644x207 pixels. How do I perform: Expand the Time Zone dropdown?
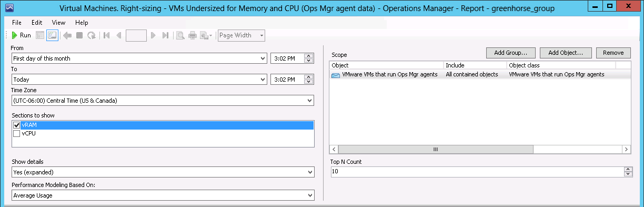pos(162,100)
